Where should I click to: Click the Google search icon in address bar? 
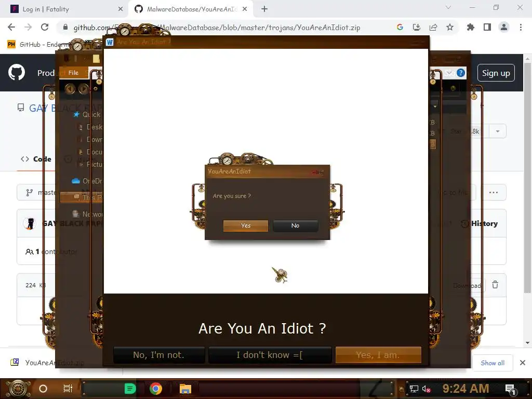click(400, 27)
